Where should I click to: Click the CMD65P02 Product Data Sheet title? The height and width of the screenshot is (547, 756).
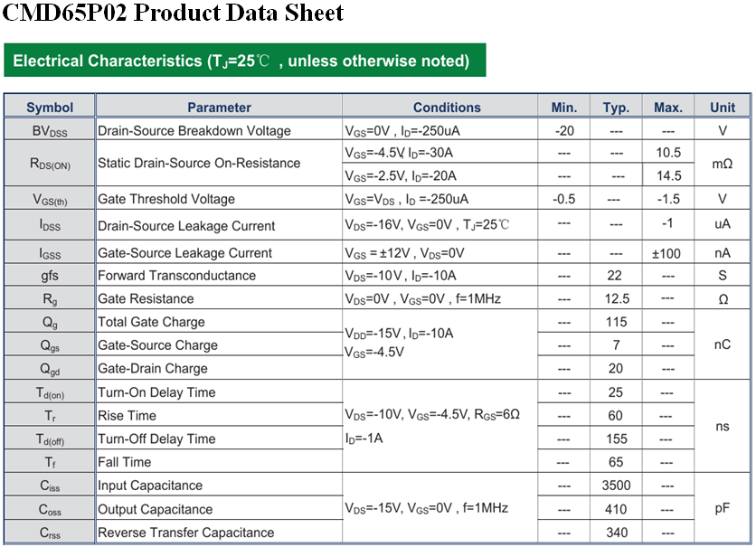[x=173, y=12]
